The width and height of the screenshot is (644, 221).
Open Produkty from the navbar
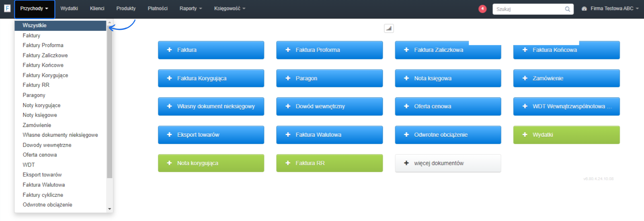(126, 9)
